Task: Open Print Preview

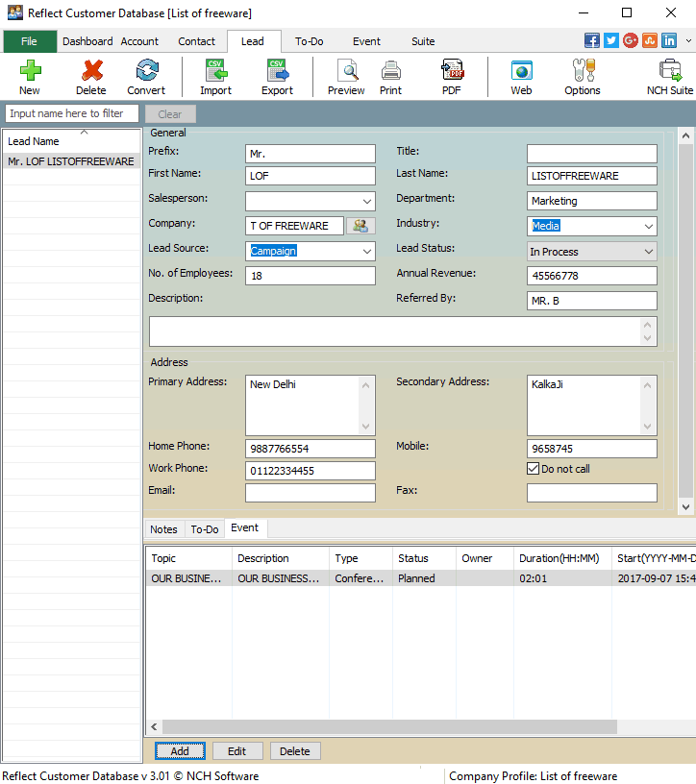Action: [347, 70]
